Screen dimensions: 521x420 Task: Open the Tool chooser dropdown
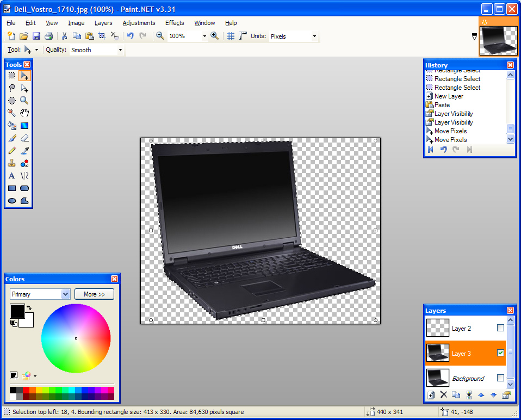click(x=36, y=50)
